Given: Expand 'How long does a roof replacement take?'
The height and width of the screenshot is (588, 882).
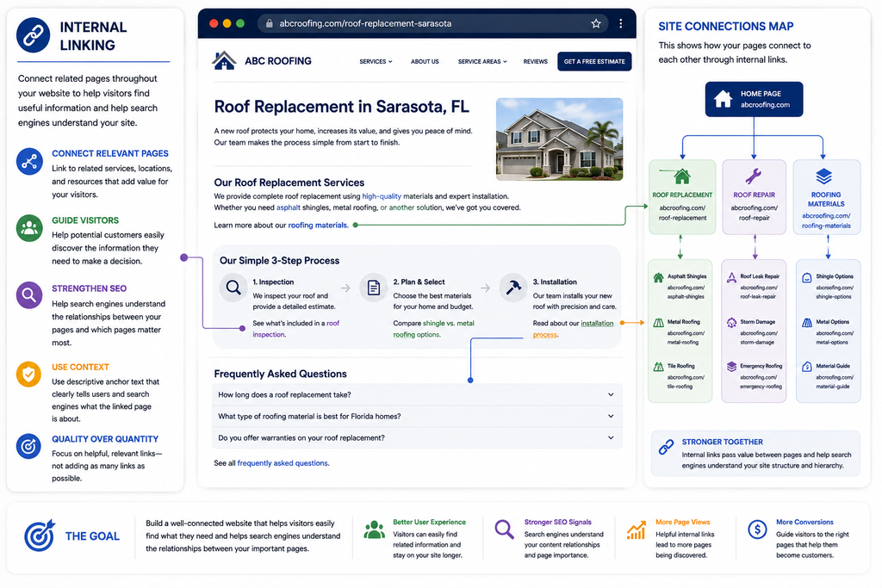Looking at the screenshot, I should (417, 394).
